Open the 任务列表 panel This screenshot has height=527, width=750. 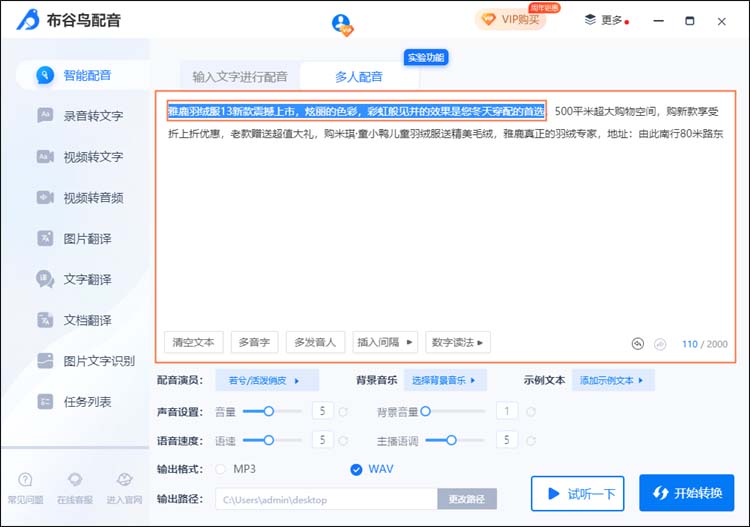tap(87, 402)
